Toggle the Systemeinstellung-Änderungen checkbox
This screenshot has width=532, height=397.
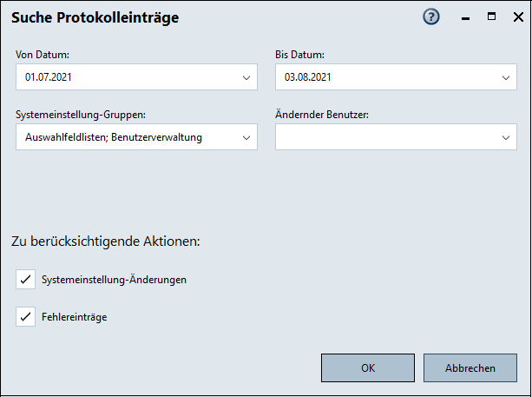[25, 280]
